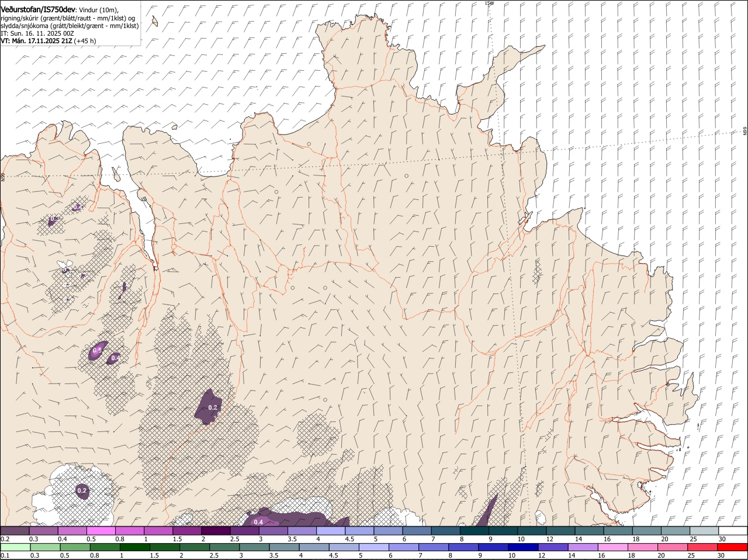Click the bright pink 0.5–0.8 swatch, upper scale
This screenshot has height=560, width=748.
[101, 531]
